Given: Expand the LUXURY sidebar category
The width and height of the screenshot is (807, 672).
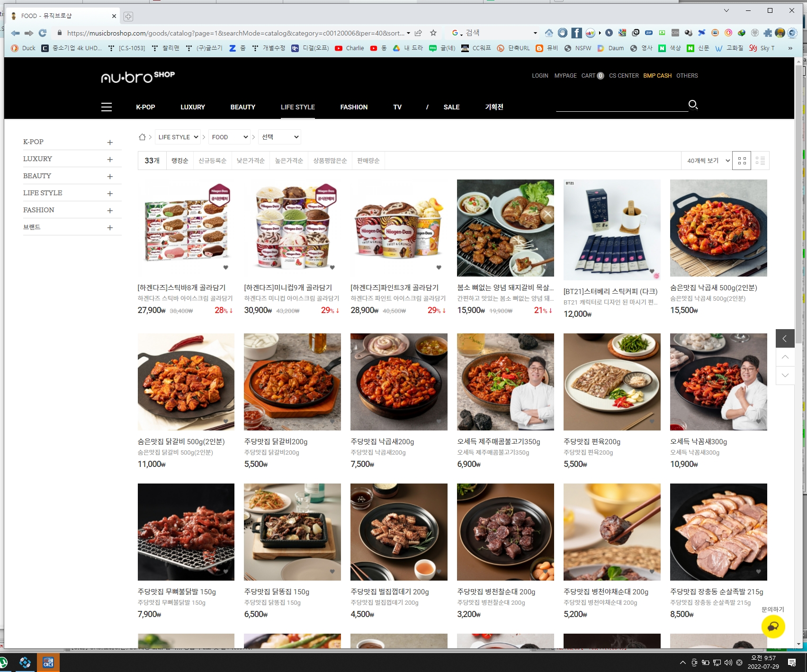Looking at the screenshot, I should pos(110,159).
